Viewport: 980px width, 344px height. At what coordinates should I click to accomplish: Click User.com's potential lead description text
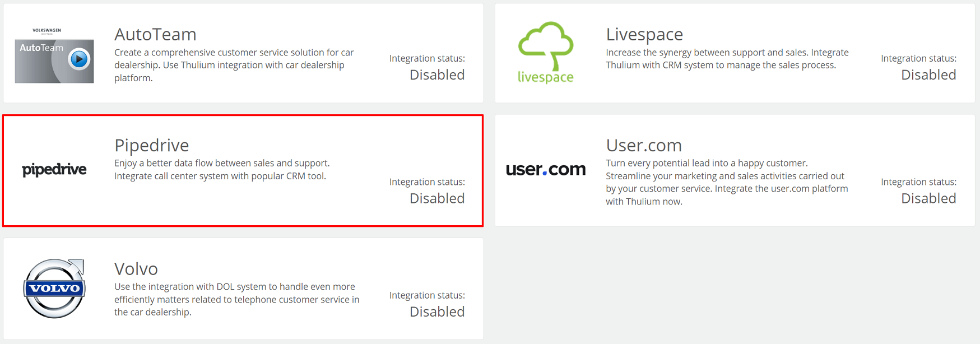coord(727,182)
